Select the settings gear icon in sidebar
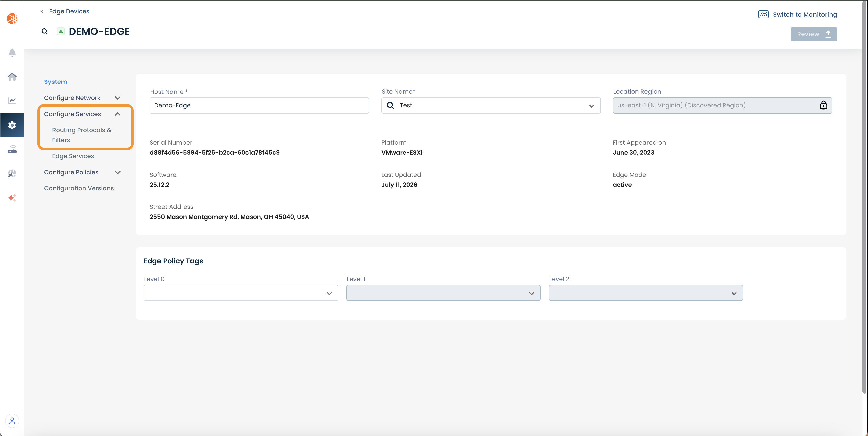This screenshot has width=868, height=436. 12,125
